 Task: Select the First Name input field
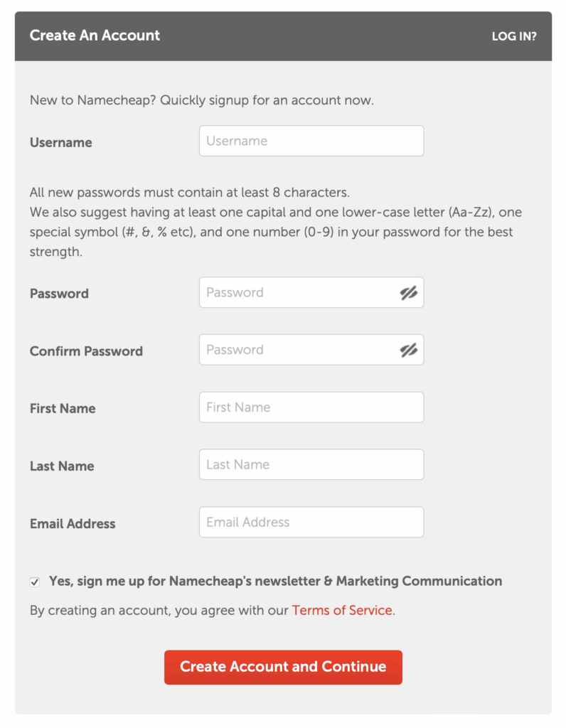point(311,407)
